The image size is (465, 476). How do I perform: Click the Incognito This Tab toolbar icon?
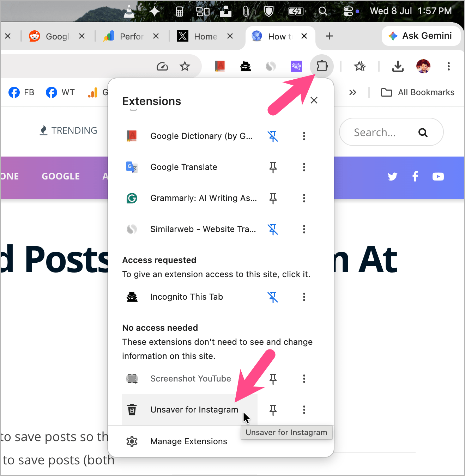[x=246, y=66]
